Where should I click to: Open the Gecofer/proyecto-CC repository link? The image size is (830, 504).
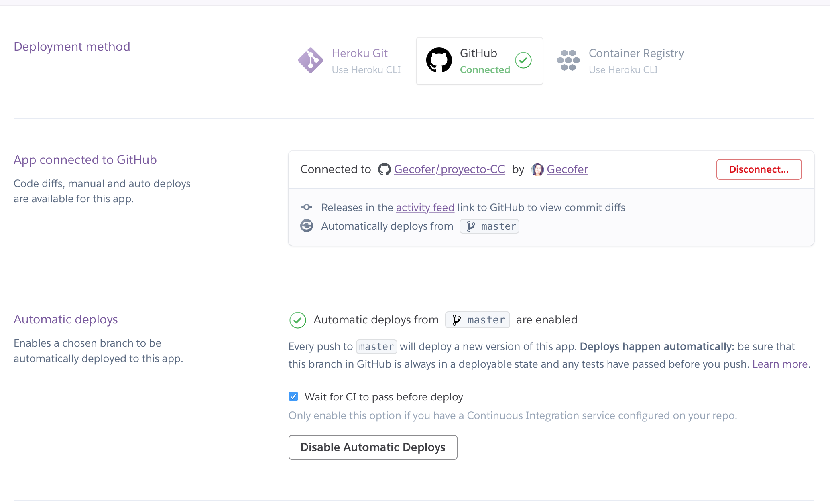click(x=449, y=169)
